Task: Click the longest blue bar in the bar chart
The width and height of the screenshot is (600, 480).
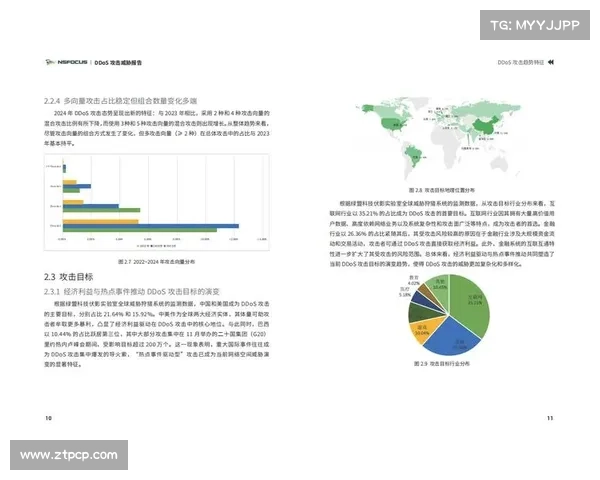Action: 151,226
